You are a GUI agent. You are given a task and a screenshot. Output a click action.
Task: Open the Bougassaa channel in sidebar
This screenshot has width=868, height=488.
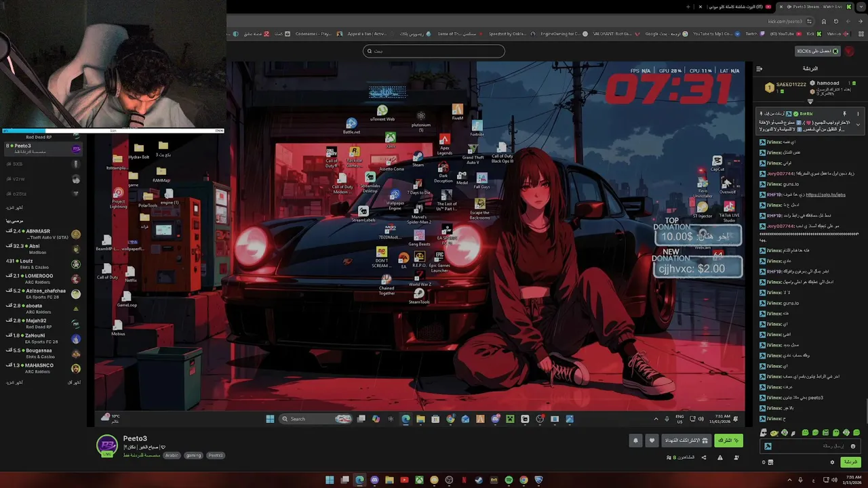click(x=43, y=353)
